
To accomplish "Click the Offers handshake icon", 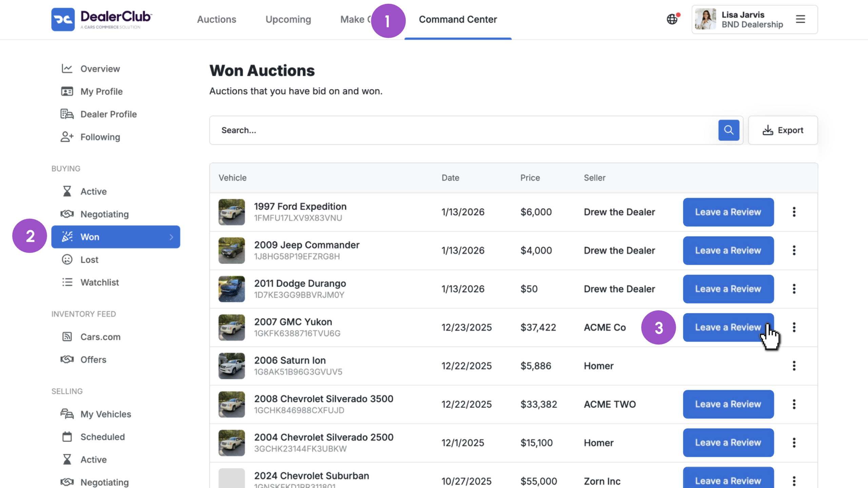I will pyautogui.click(x=67, y=359).
